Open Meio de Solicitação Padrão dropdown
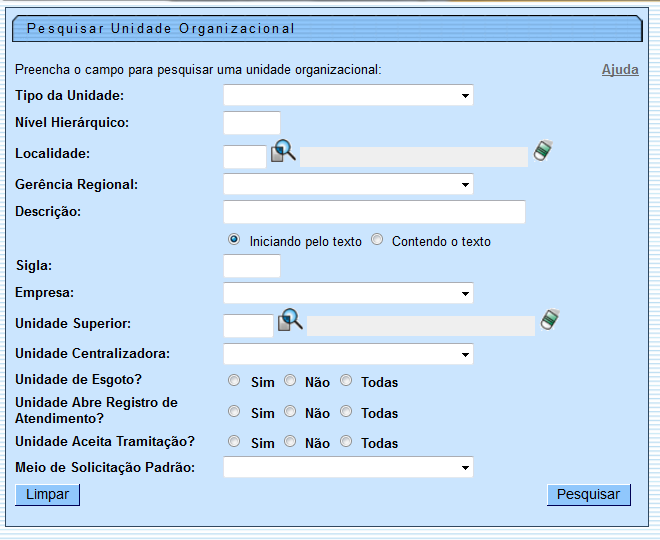The width and height of the screenshot is (660, 540). 348,467
